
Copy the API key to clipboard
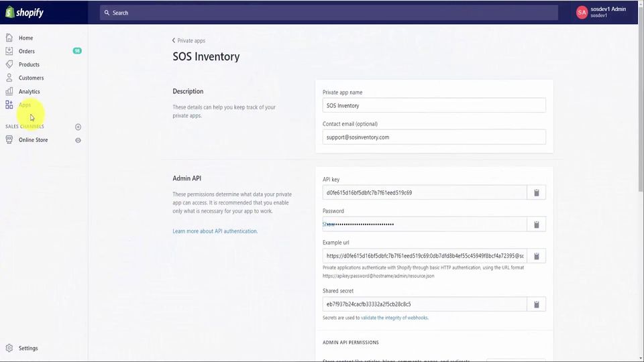coord(537,192)
